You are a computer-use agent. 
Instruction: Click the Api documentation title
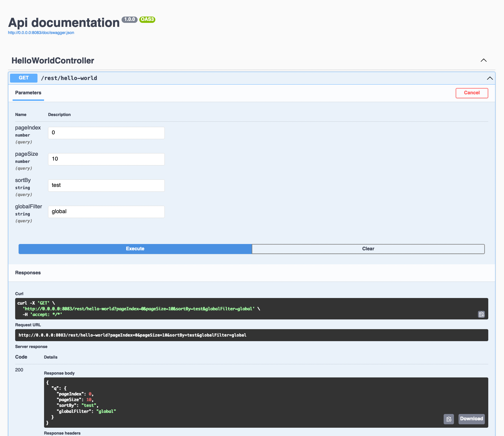tap(64, 23)
